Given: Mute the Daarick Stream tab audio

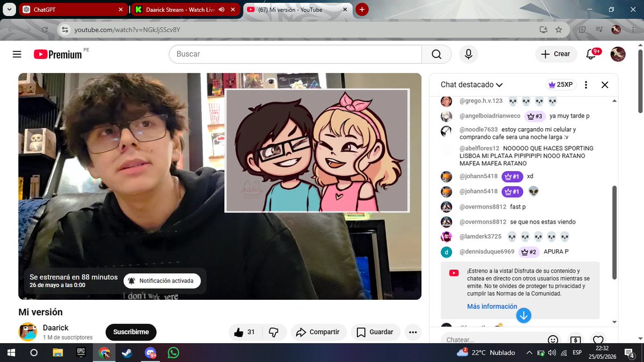Looking at the screenshot, I should click(221, 9).
